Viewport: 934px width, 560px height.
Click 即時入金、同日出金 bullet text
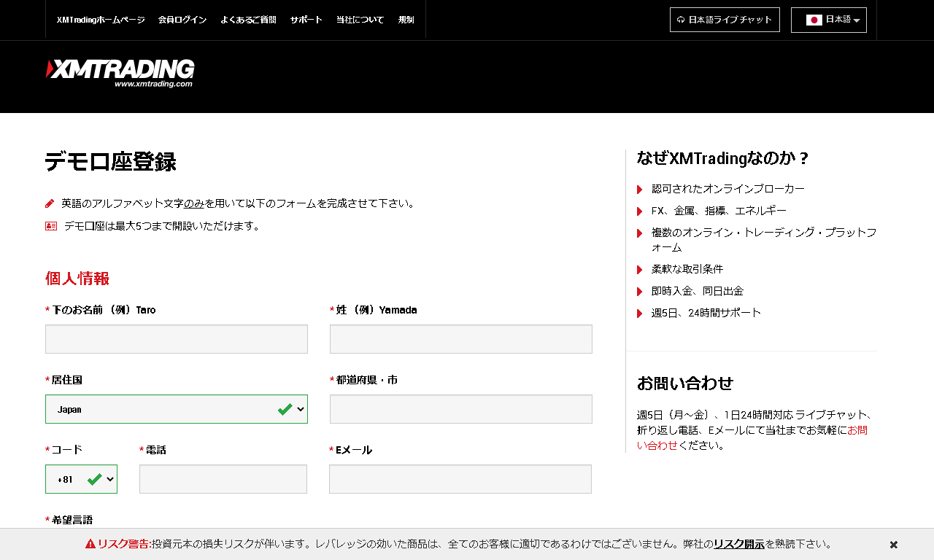pyautogui.click(x=698, y=291)
